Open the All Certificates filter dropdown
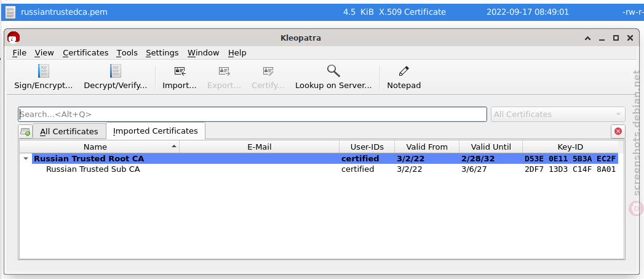The width and height of the screenshot is (644, 279). pos(558,115)
